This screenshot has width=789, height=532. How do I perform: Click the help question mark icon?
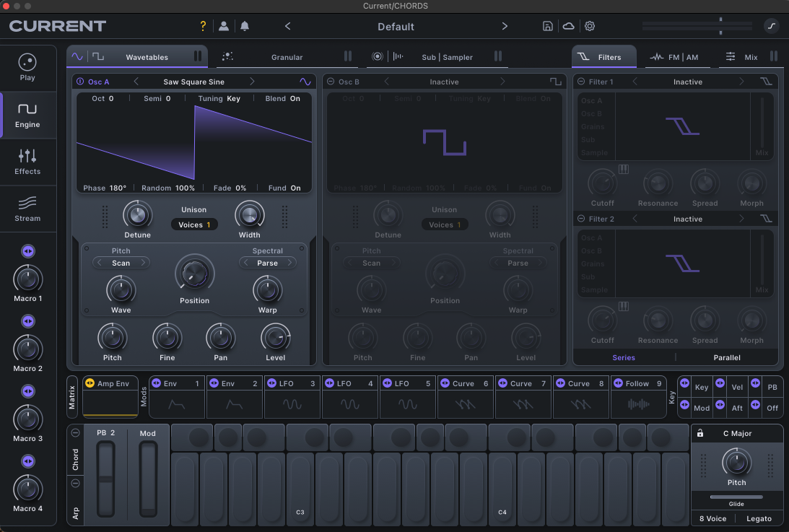pos(203,26)
